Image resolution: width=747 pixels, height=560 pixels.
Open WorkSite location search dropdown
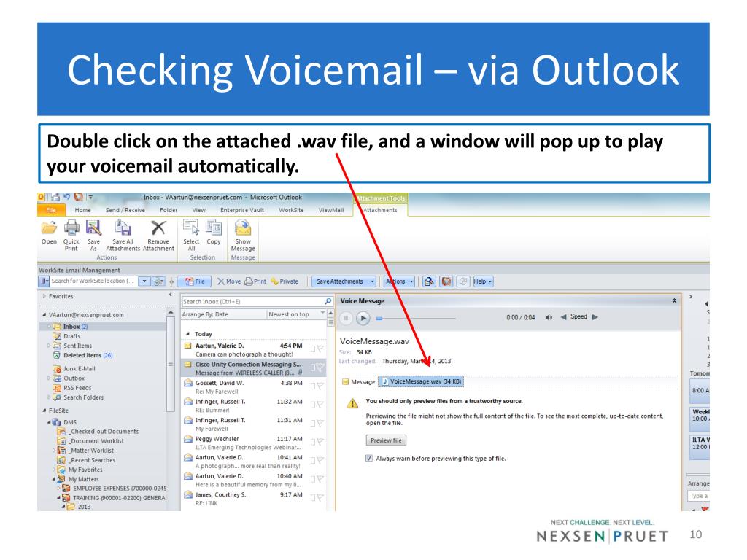click(x=144, y=281)
